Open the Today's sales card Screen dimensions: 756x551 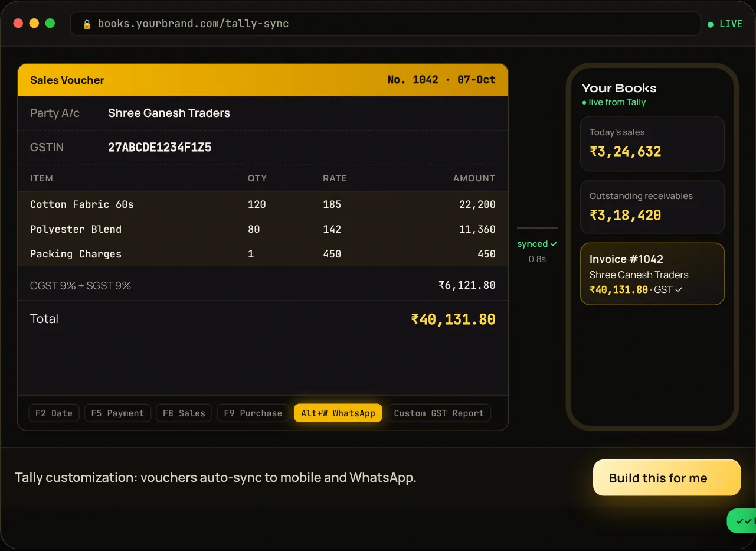[x=652, y=144]
